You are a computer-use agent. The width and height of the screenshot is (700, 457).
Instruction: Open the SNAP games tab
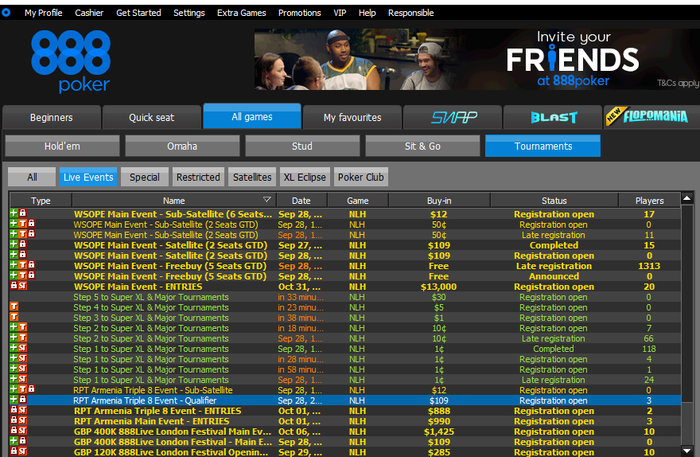[x=452, y=117]
